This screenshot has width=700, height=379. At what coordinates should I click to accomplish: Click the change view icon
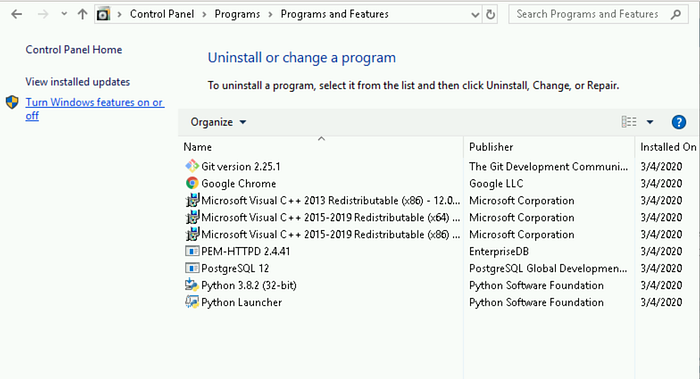tap(629, 121)
